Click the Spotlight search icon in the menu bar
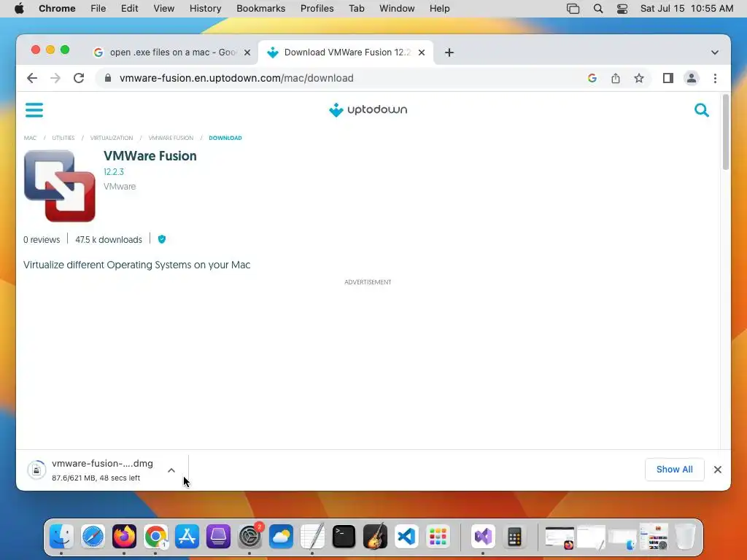The image size is (747, 560). [x=598, y=9]
